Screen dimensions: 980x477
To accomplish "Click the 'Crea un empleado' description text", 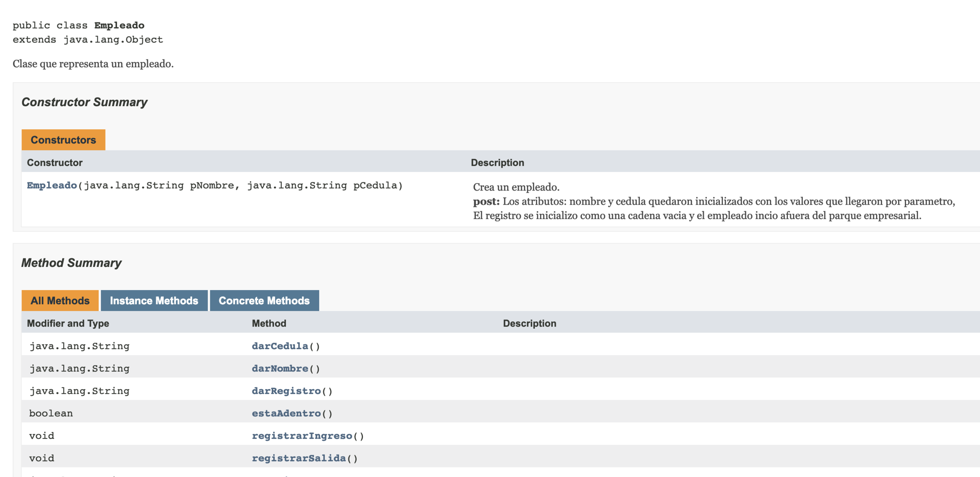I will click(x=516, y=187).
